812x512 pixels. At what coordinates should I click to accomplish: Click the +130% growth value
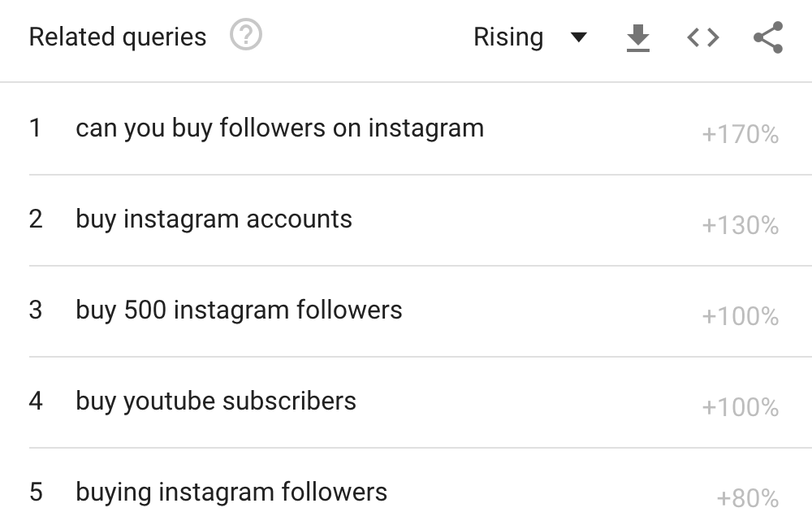[740, 225]
